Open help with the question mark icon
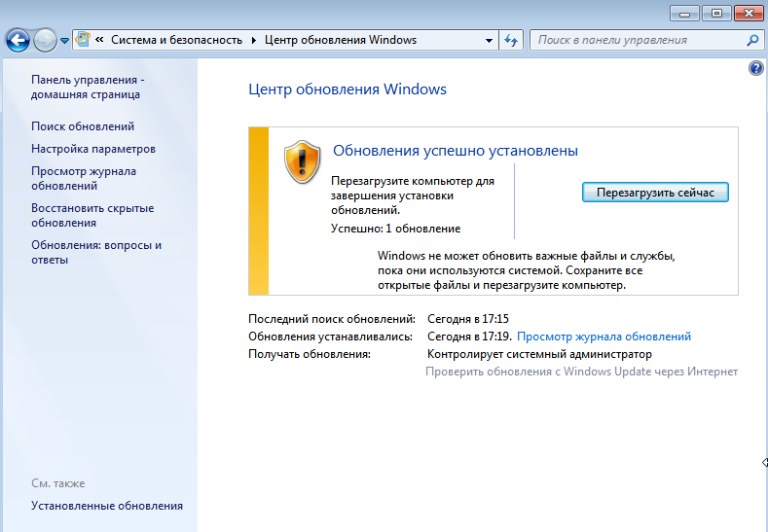 755,67
